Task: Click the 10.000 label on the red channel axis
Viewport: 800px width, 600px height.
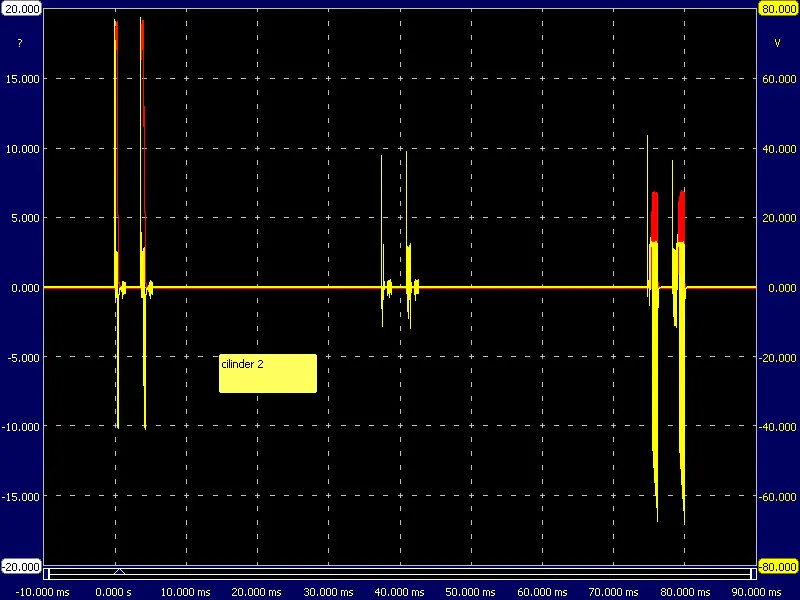Action: (x=22, y=149)
